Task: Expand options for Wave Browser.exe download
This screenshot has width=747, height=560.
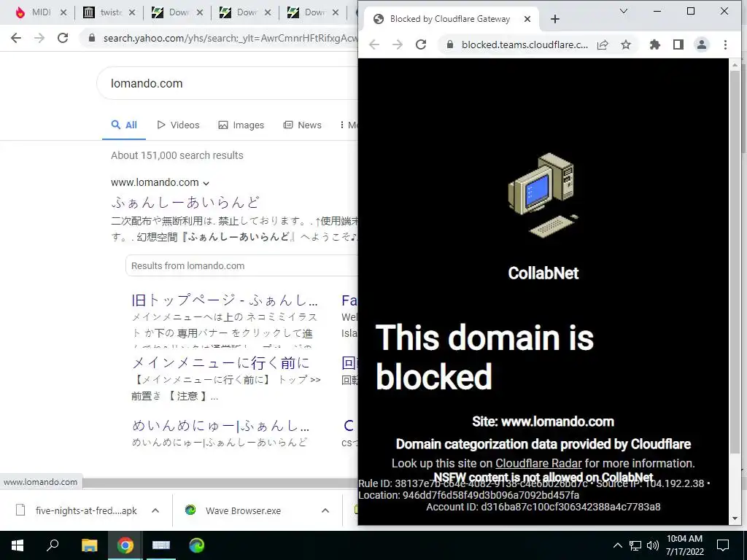Action: pos(325,510)
